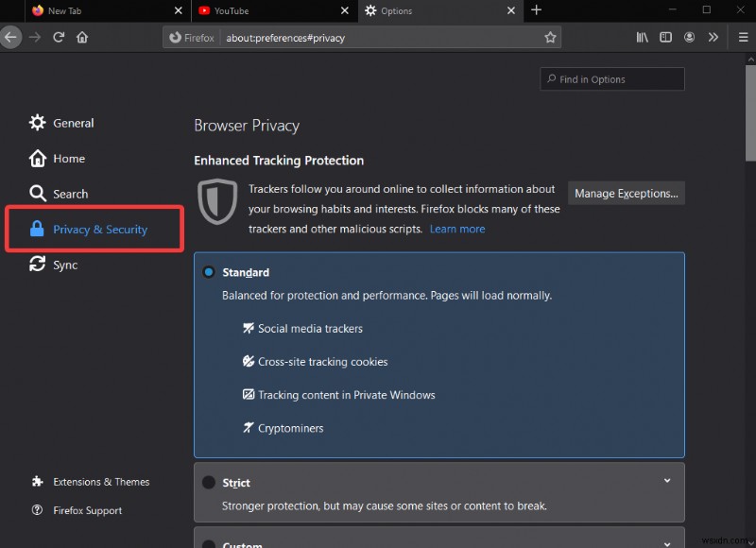Select the Home panel icon in sidebar
This screenshot has height=548, width=756.
37,158
